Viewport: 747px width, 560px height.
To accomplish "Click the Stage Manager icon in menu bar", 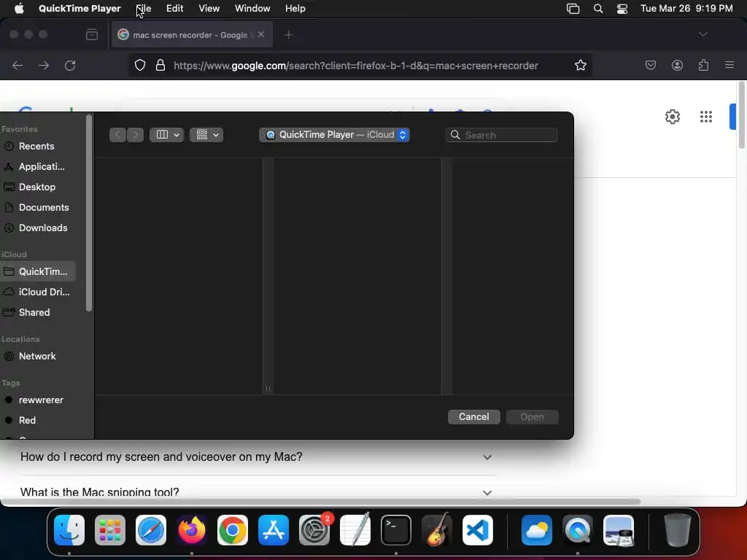I will (573, 9).
